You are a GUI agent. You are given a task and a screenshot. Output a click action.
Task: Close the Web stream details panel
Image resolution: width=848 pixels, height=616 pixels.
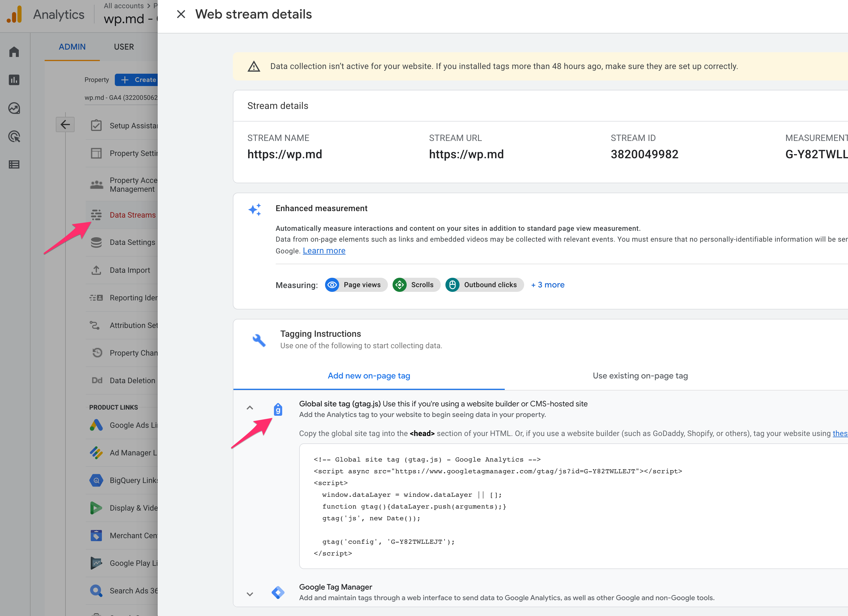(x=181, y=14)
